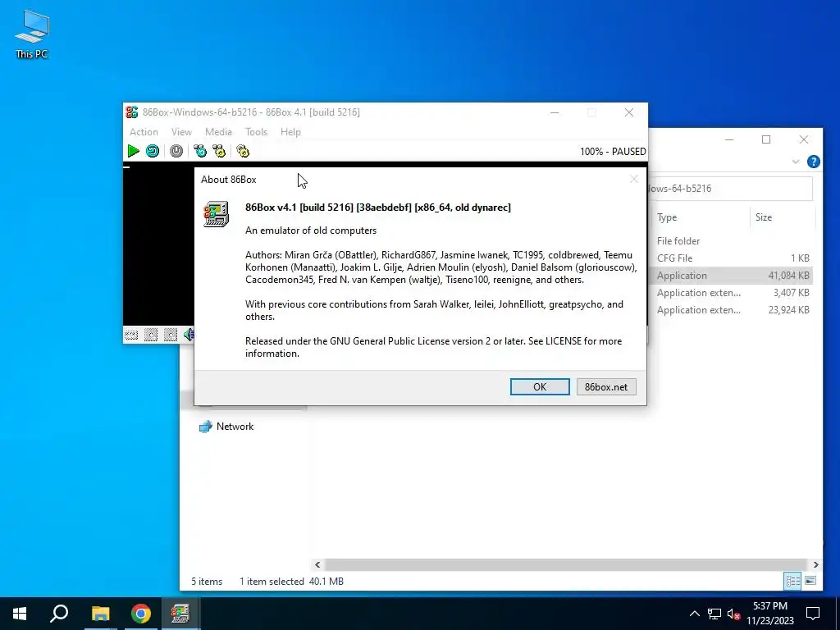Close the 86Box main window
840x630 pixels.
(629, 112)
